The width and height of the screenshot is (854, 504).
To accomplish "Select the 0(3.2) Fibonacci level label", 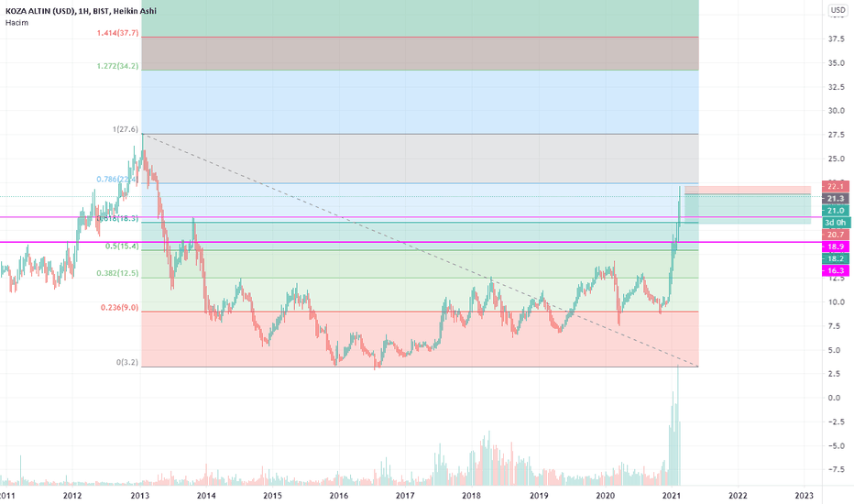I will click(x=126, y=362).
